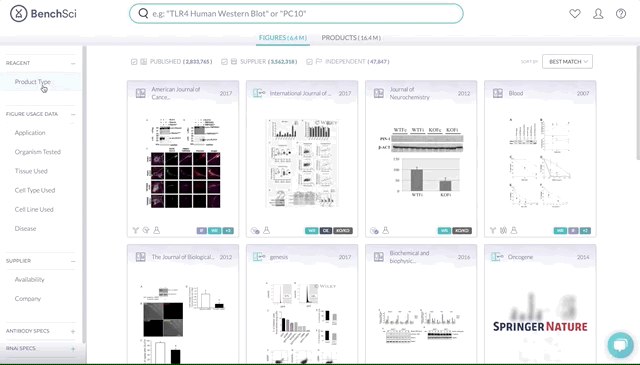This screenshot has height=365, width=640.
Task: Click the search magnifier icon
Action: (x=143, y=13)
